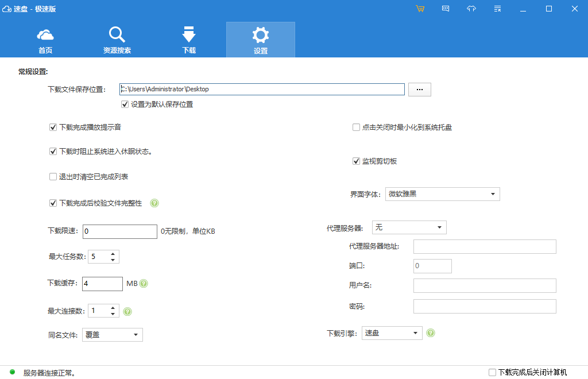Viewport: 588px width, 379px height.
Task: Maximize the 速盘 window
Action: pos(549,9)
